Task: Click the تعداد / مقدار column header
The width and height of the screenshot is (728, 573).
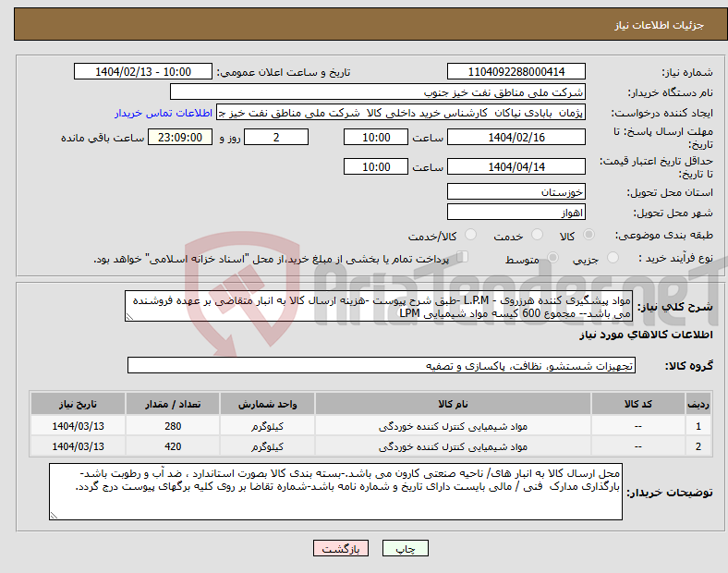Action: point(173,404)
